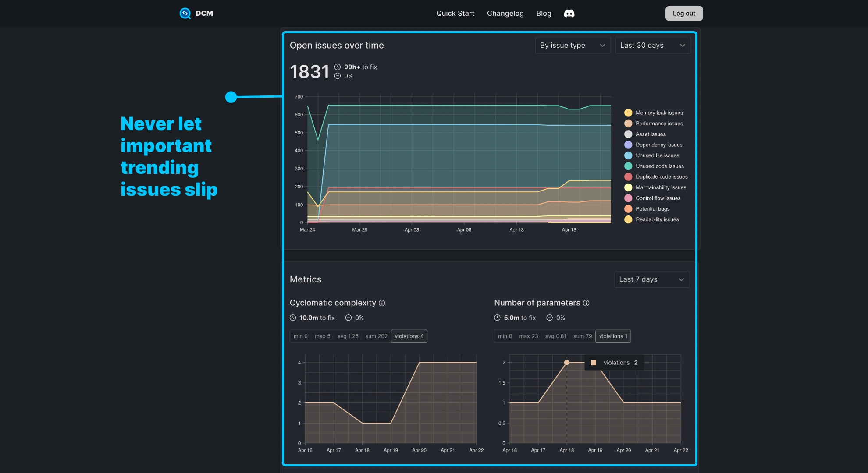
Task: Click info icon beside Number of parameters
Action: point(586,303)
